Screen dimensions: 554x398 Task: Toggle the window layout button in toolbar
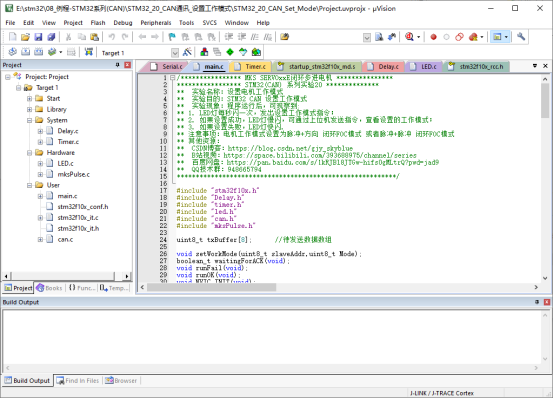497,37
